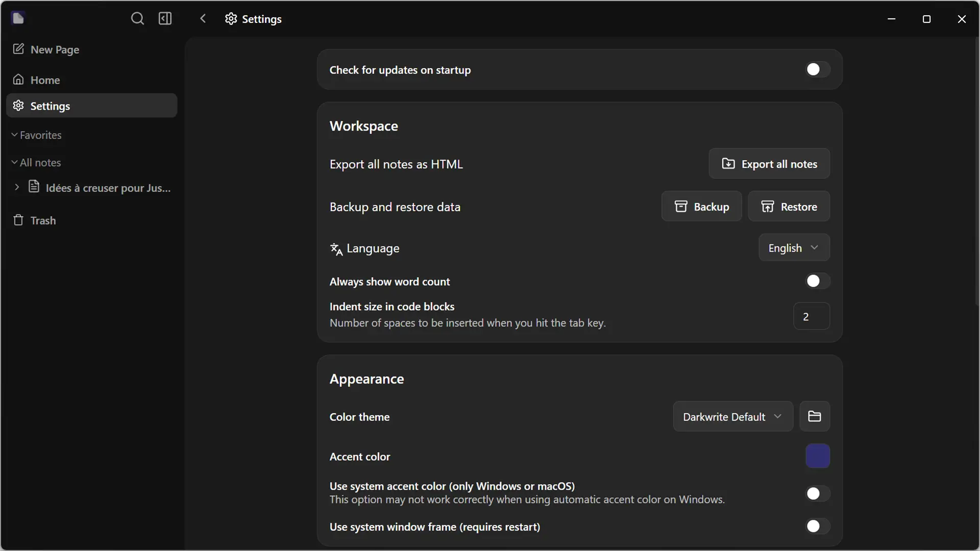Click the indent size field showing 2

pos(812,316)
